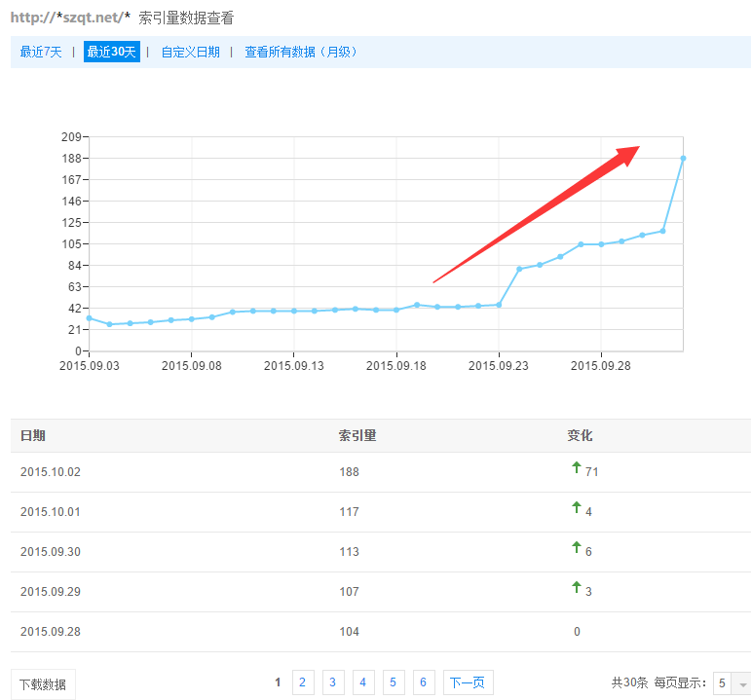Click the 索引量 column header

(x=357, y=435)
